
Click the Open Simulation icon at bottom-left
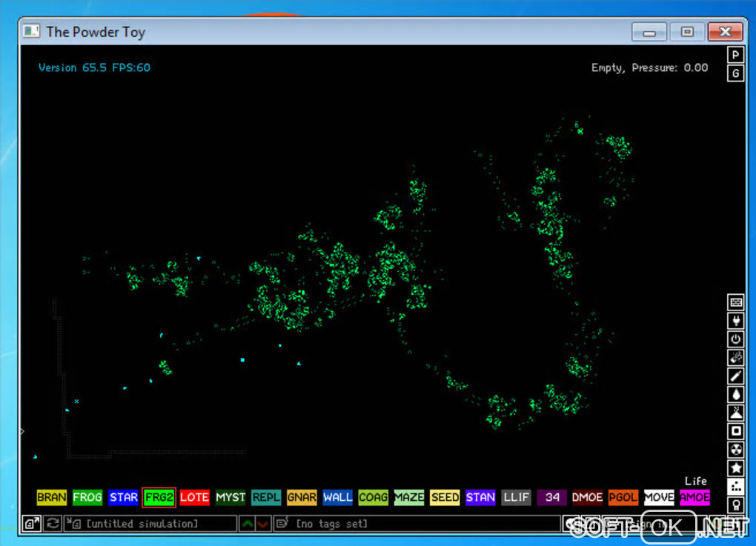[x=32, y=523]
